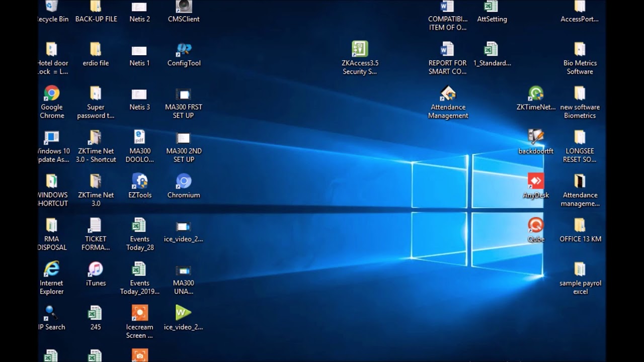Select the EZTools application icon
Image resolution: width=644 pixels, height=362 pixels.
[139, 186]
